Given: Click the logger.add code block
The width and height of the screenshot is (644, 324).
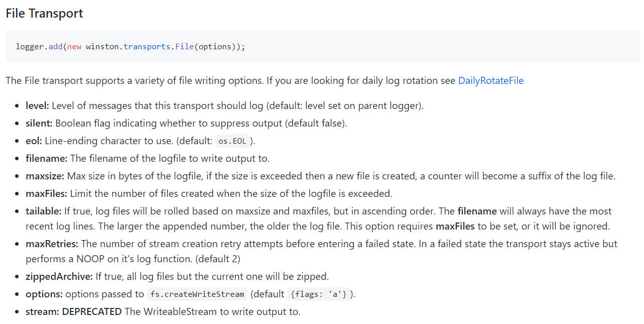Looking at the screenshot, I should click(323, 46).
